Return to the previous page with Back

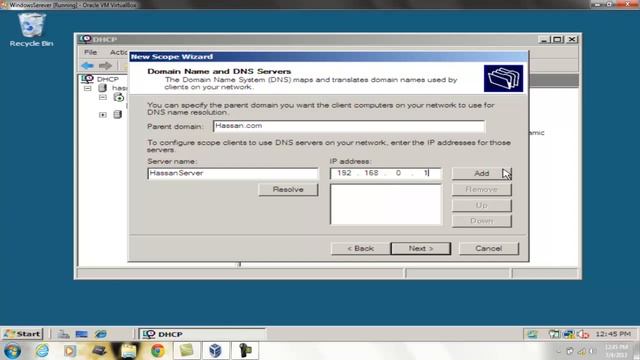(x=360, y=249)
